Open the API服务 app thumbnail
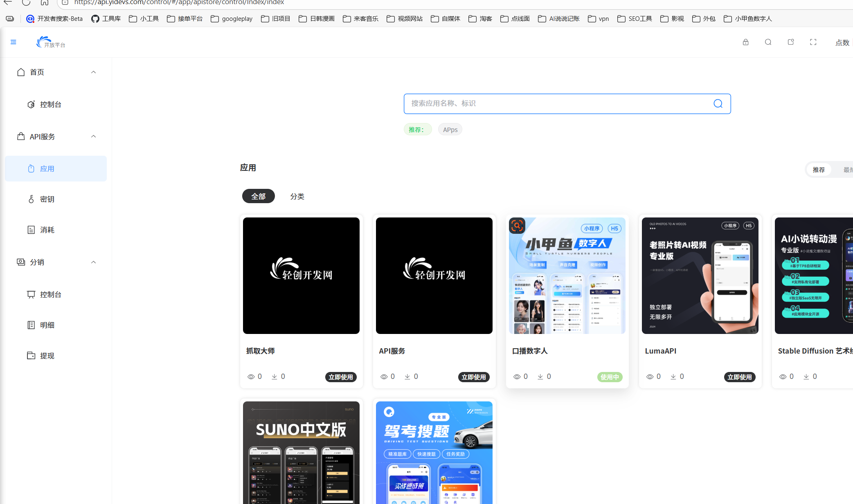 click(x=434, y=276)
